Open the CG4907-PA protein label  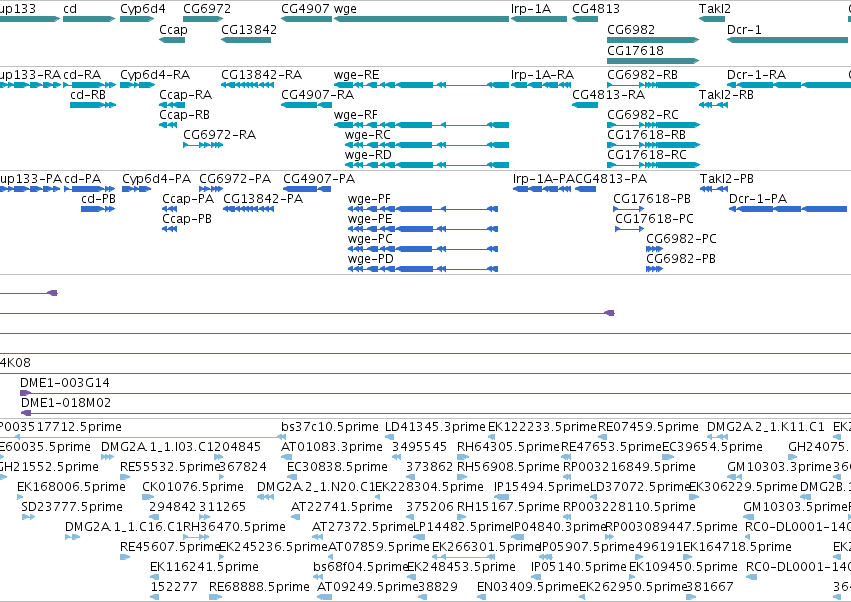click(x=319, y=179)
